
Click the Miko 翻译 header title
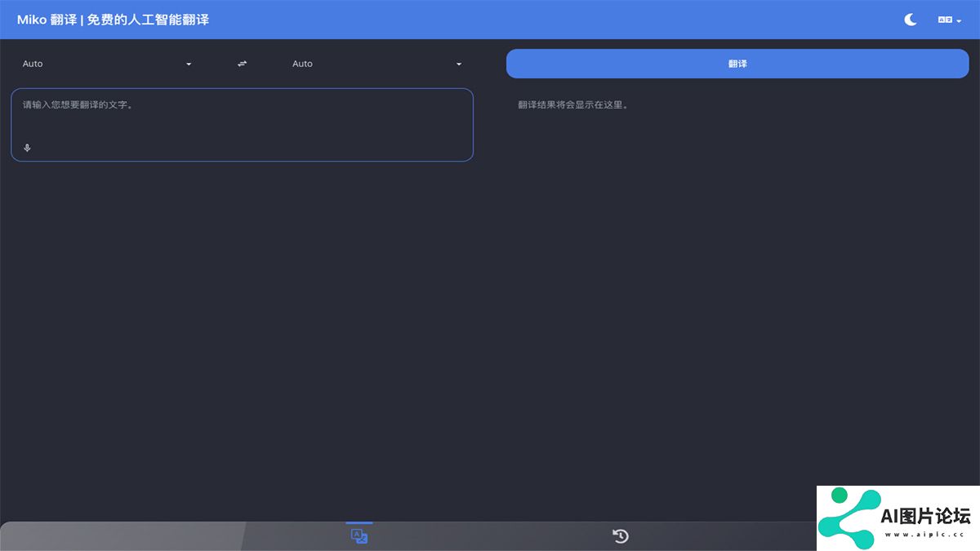pos(113,20)
